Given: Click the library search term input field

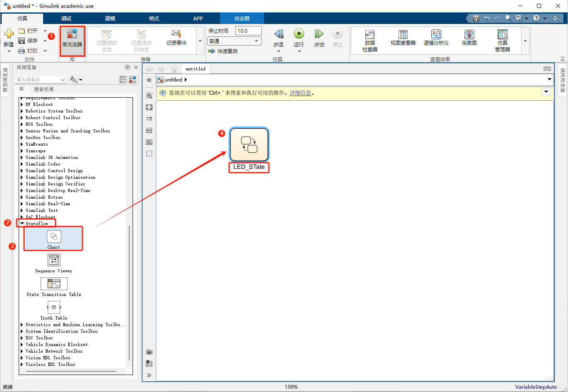Looking at the screenshot, I should 41,79.
